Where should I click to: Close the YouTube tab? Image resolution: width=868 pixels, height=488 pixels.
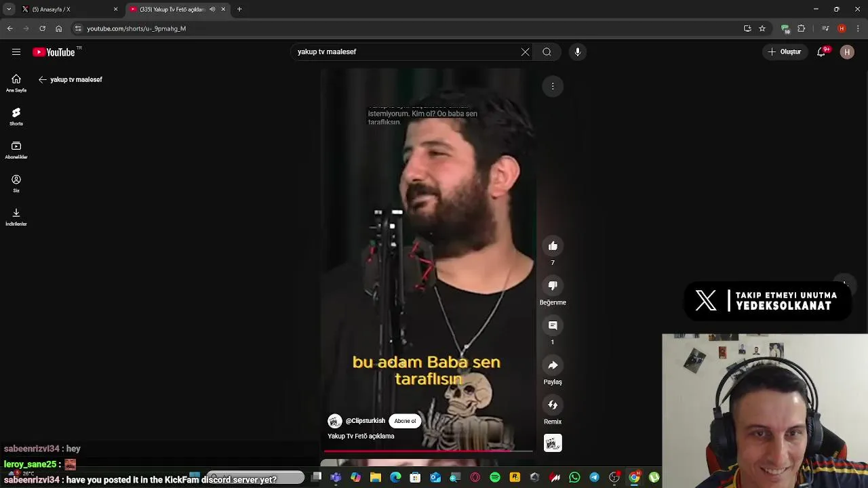pyautogui.click(x=223, y=9)
